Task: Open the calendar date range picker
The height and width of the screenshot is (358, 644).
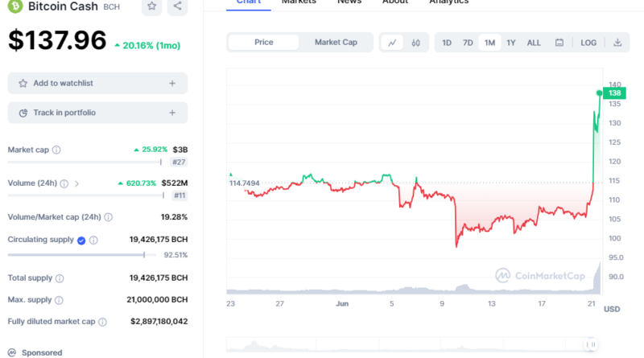Action: [559, 43]
